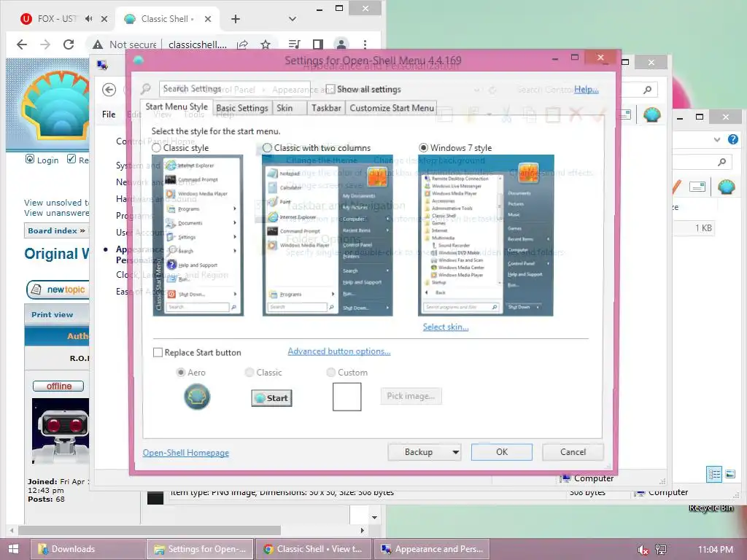Screen dimensions: 747x560
Task: Open File menu in Control Panel window
Action: click(x=109, y=114)
